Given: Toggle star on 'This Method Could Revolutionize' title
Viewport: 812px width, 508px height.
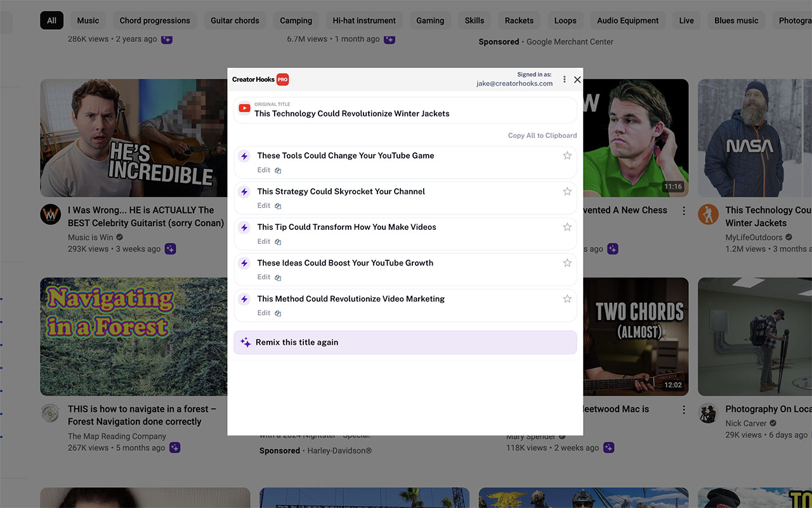Looking at the screenshot, I should 567,299.
